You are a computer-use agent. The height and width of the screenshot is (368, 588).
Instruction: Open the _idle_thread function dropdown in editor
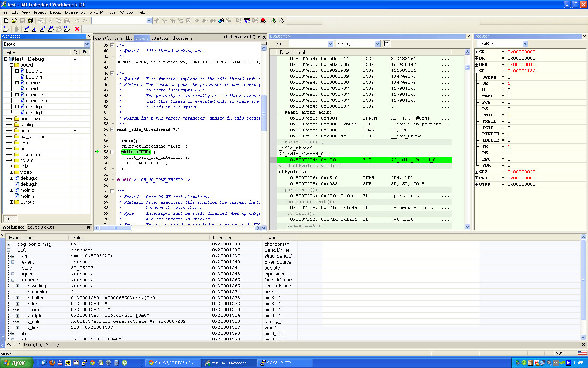pyautogui.click(x=259, y=37)
